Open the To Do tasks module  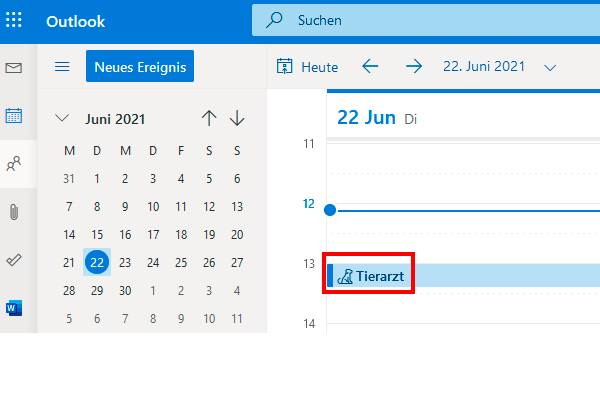click(x=14, y=260)
